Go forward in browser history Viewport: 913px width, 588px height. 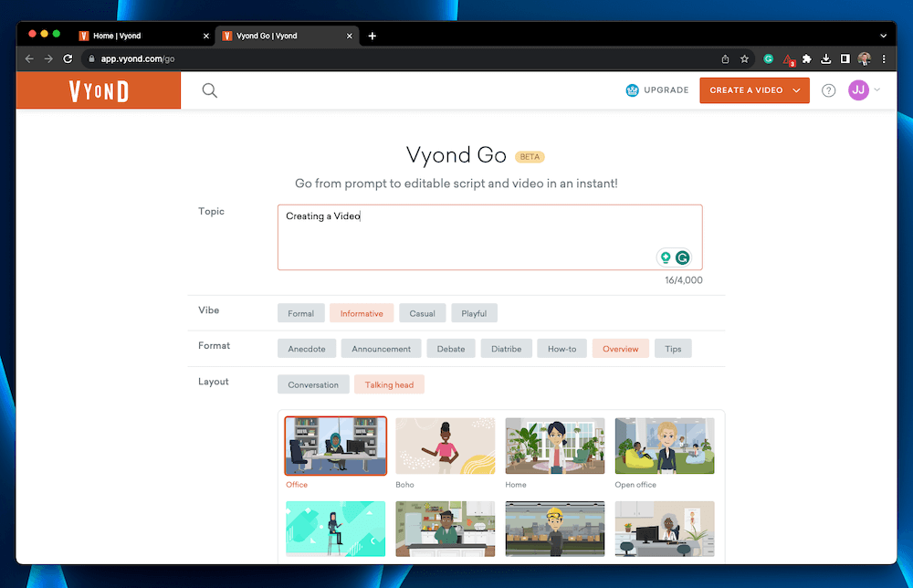pyautogui.click(x=48, y=58)
